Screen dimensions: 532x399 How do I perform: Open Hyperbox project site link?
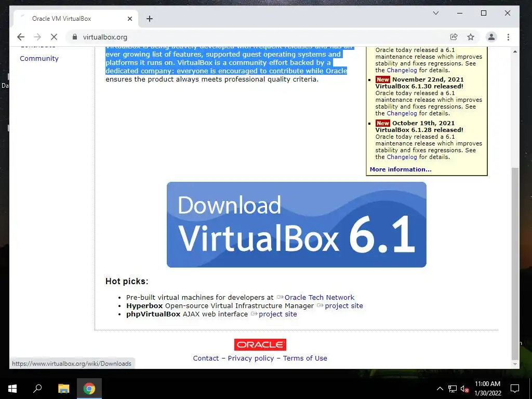344,305
